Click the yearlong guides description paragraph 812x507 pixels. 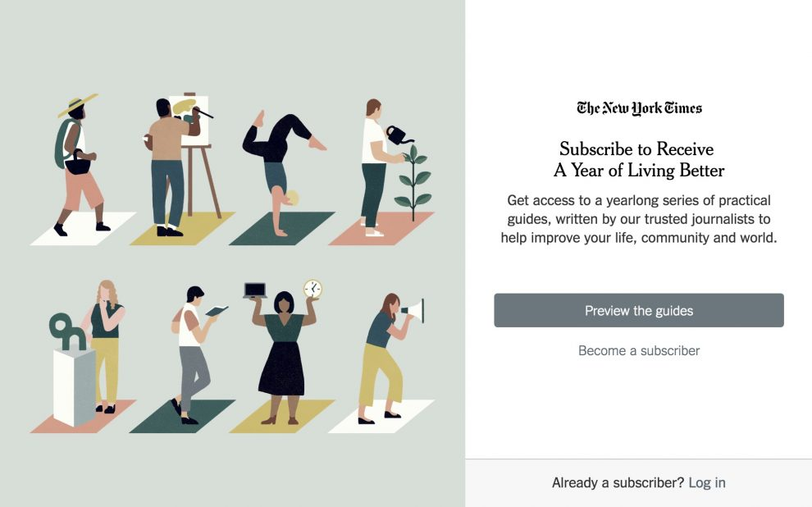[638, 219]
